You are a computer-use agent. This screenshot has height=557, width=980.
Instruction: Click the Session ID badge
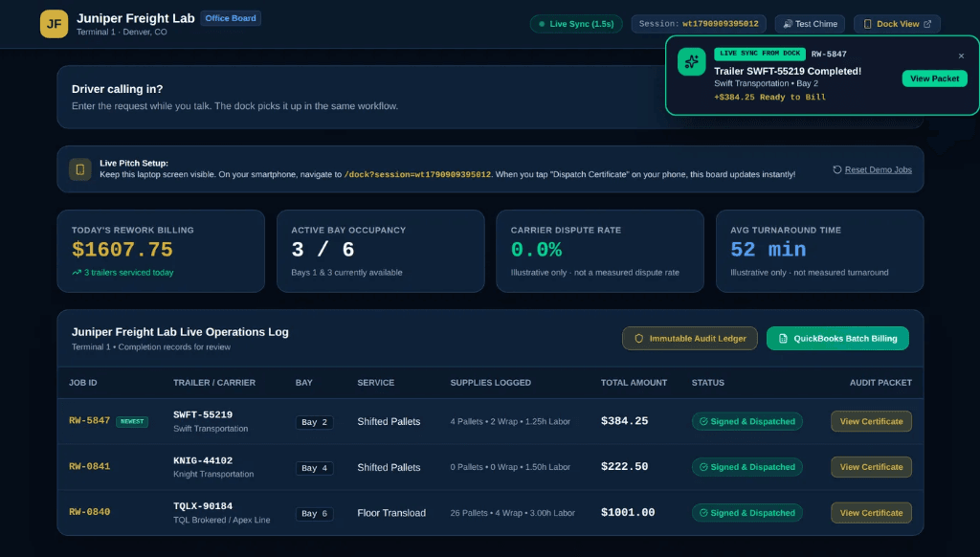coord(698,24)
